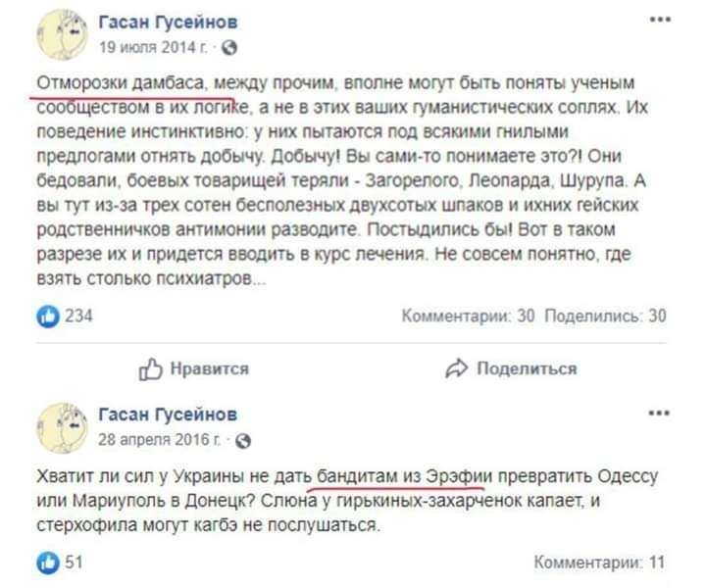The width and height of the screenshot is (706, 588).
Task: Expand Комментарии: 11 on second post
Action: (x=599, y=563)
